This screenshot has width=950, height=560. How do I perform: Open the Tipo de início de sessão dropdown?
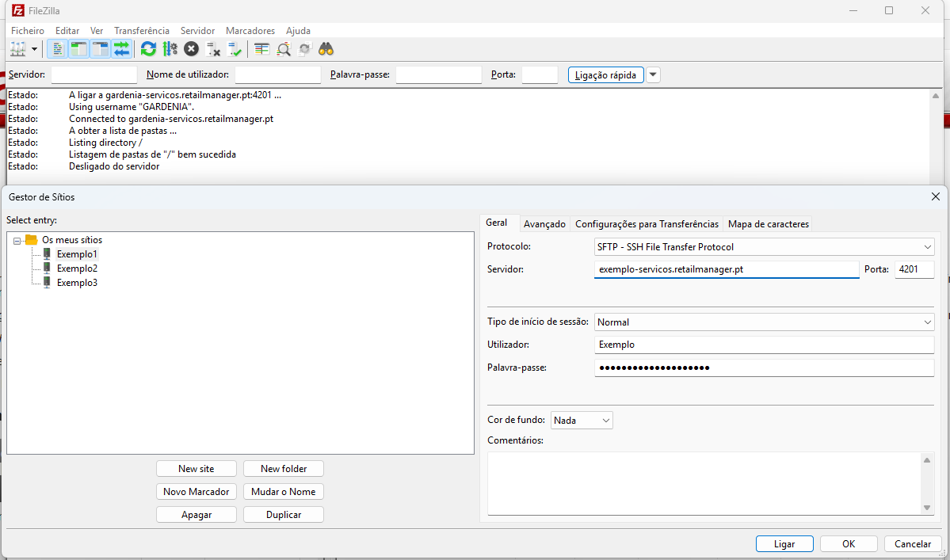(765, 322)
